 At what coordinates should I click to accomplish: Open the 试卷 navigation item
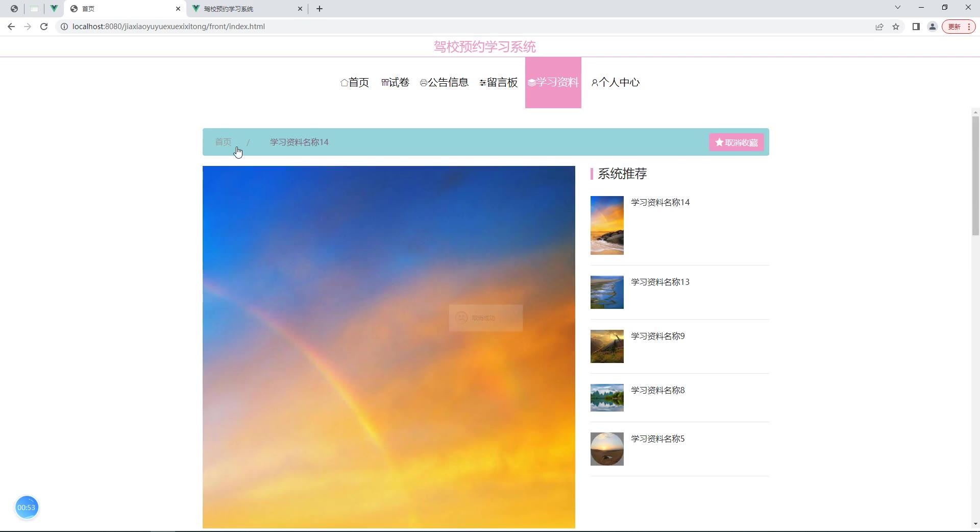coord(395,82)
